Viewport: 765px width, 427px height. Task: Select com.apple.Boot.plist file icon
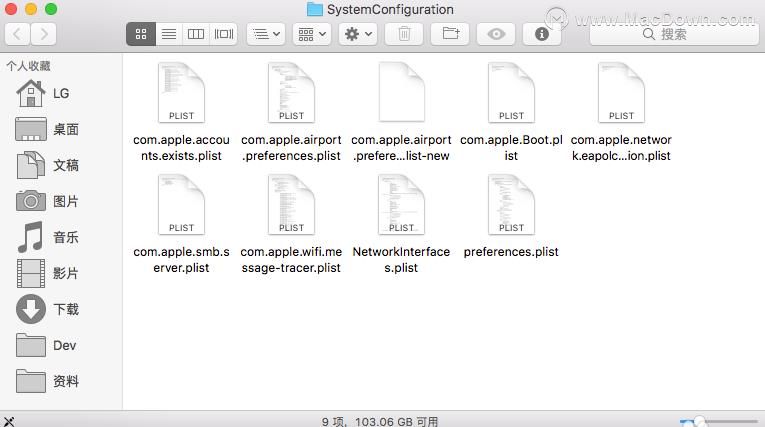pos(511,93)
